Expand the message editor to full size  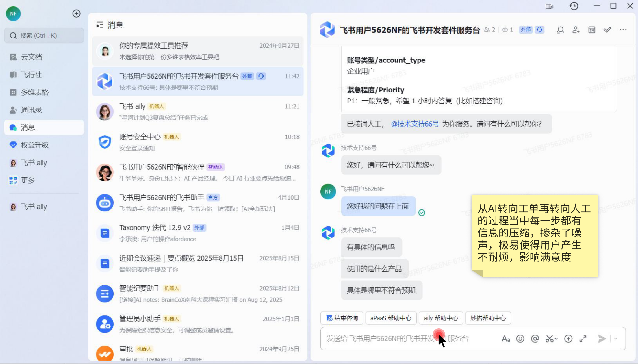point(583,339)
